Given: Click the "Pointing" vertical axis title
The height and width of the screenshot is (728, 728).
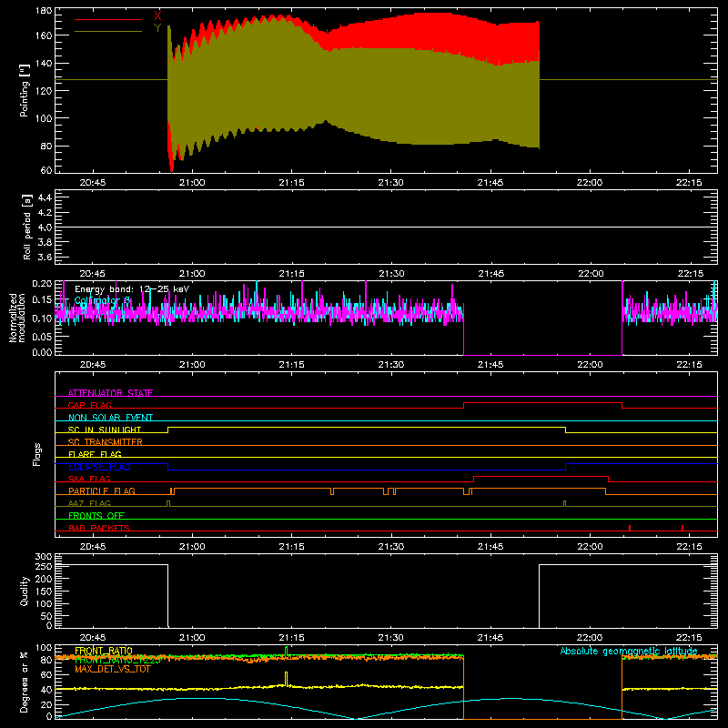Looking at the screenshot, I should click(x=25, y=90).
